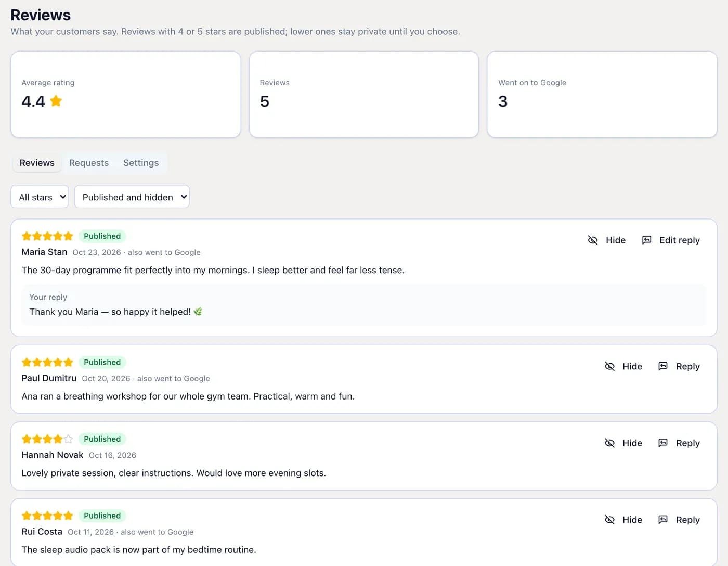This screenshot has width=728, height=566.
Task: Click 'The sleep audio pack' review text
Action: [x=139, y=550]
